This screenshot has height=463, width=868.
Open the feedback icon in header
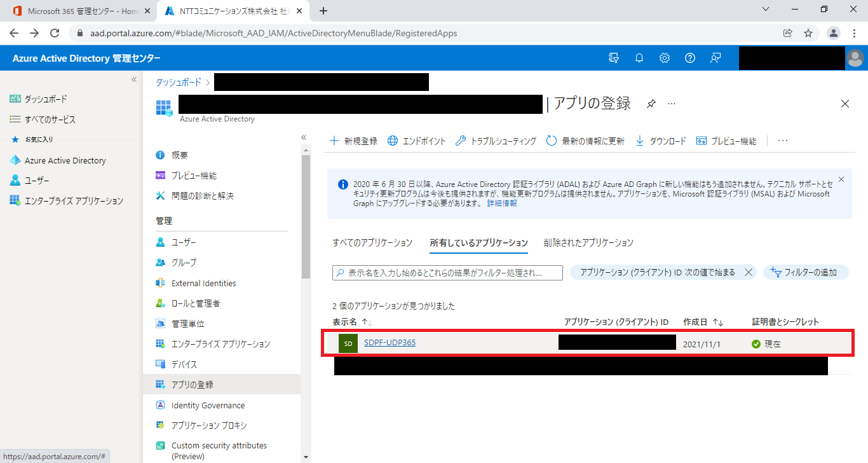tap(715, 58)
